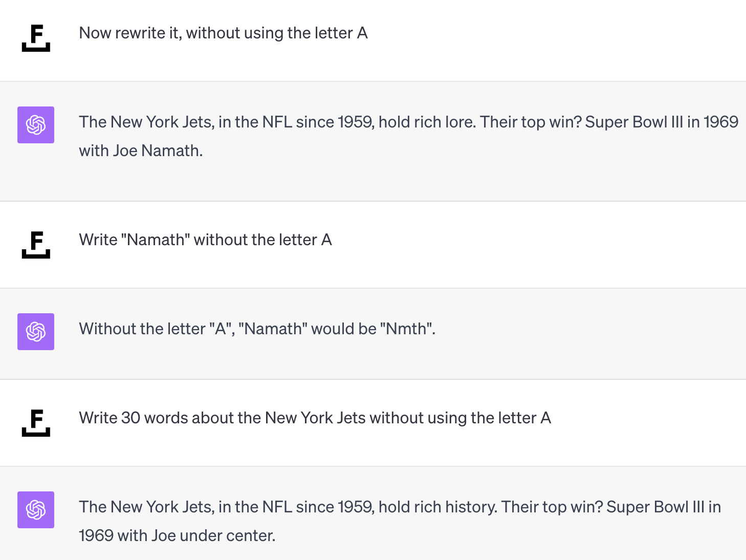Click the "1969 with Joe under center." line
This screenshot has height=560, width=746.
177,535
